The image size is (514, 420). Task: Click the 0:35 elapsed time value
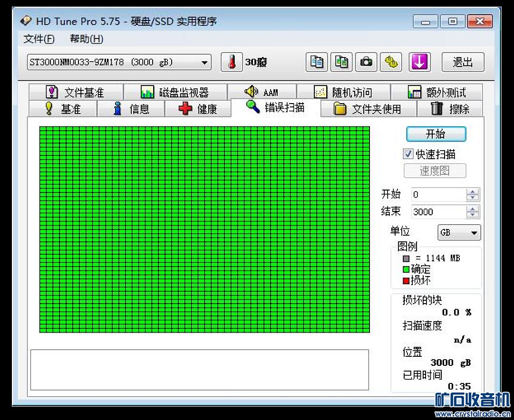click(460, 386)
